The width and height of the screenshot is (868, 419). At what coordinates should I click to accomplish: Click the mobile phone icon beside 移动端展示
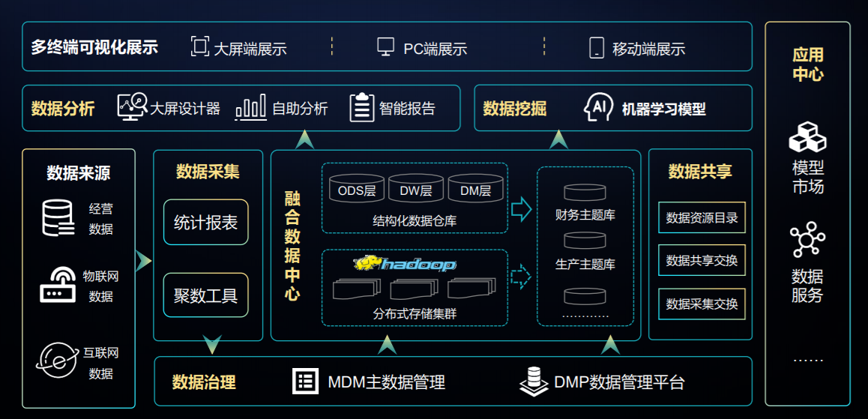[597, 48]
